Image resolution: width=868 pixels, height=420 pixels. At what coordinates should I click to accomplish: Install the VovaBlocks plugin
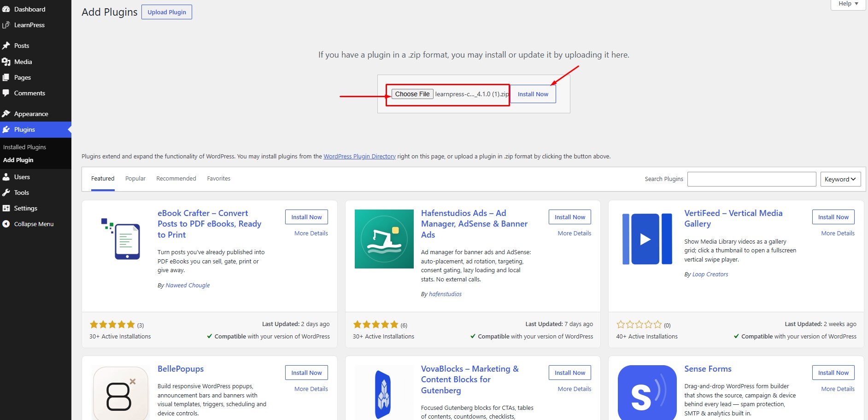click(570, 373)
